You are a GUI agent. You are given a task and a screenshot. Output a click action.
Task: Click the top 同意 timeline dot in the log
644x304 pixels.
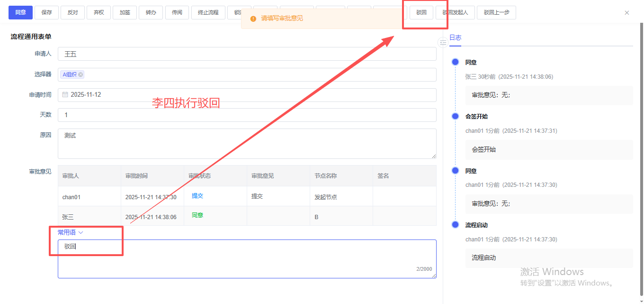(455, 62)
